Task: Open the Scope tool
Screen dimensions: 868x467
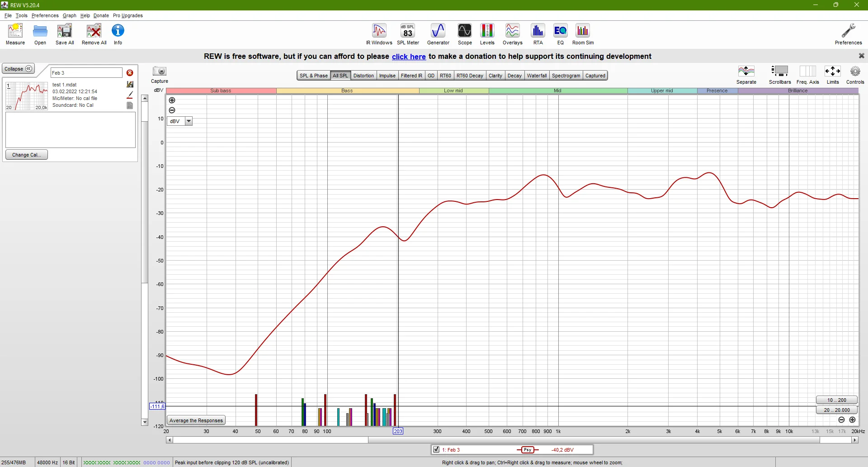Action: pyautogui.click(x=465, y=34)
